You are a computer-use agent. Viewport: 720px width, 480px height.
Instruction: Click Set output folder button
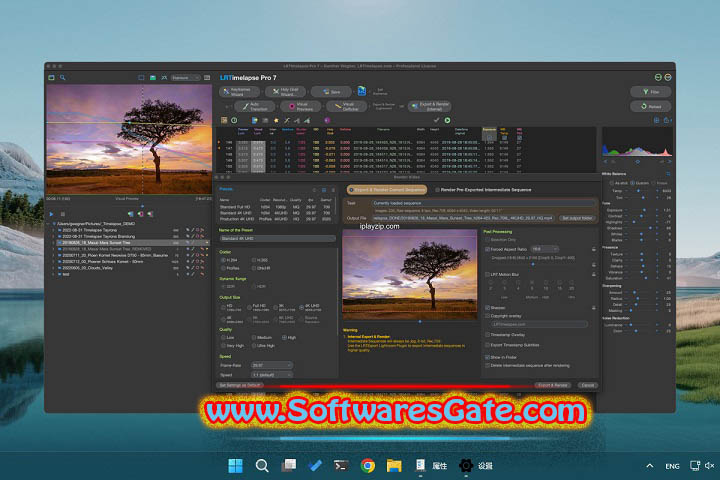click(x=577, y=218)
